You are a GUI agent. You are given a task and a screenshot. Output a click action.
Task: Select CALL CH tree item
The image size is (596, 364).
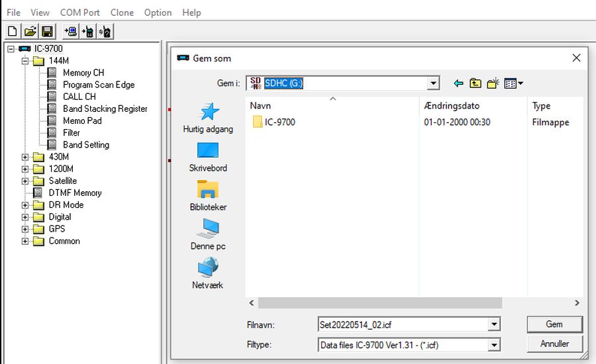[79, 97]
